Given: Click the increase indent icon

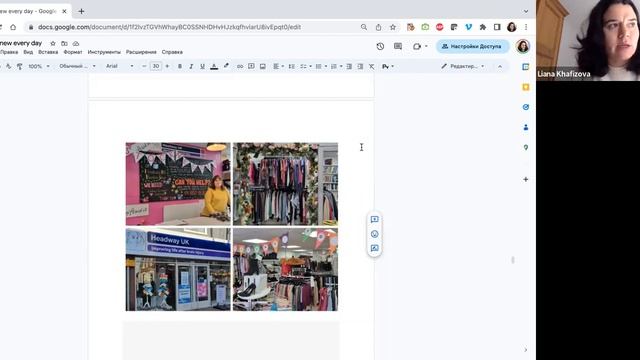Looking at the screenshot, I should coord(360,66).
